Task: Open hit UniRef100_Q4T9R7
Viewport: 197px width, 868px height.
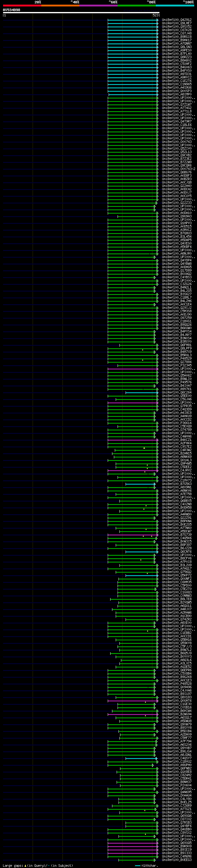Action: 176,121
